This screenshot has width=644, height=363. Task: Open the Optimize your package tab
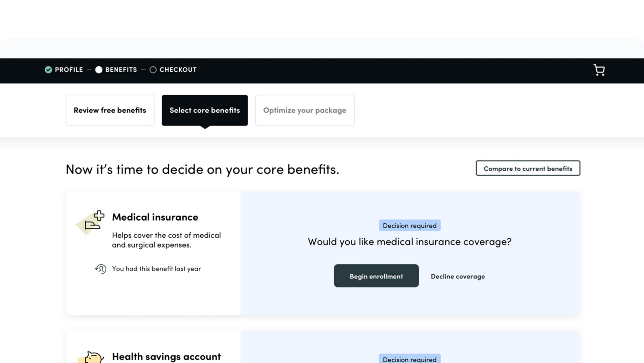[305, 110]
